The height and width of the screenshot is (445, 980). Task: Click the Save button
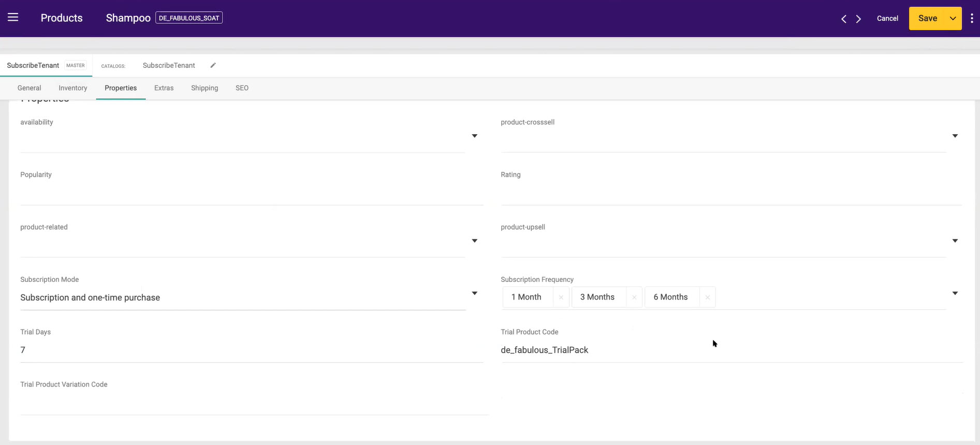927,18
